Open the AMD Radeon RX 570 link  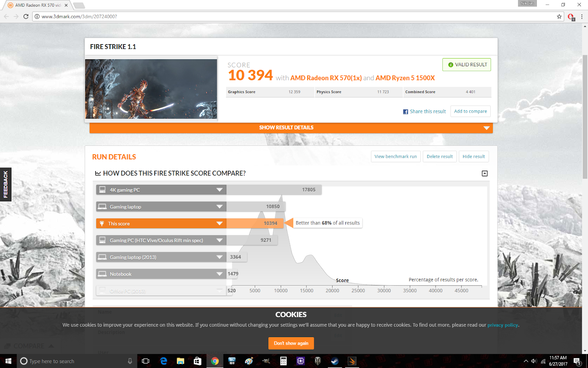tap(326, 78)
